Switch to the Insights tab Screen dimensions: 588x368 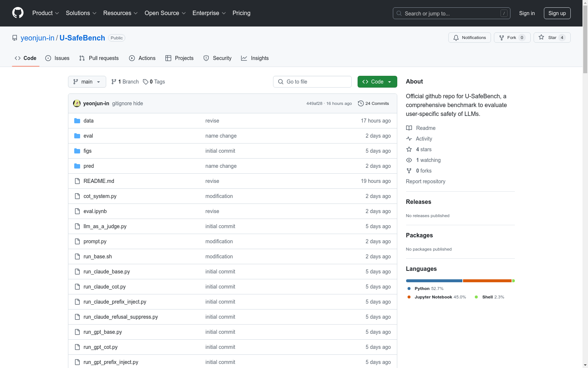click(x=255, y=58)
